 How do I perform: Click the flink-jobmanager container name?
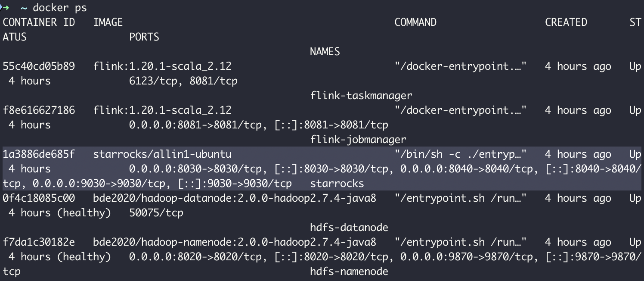tap(358, 139)
